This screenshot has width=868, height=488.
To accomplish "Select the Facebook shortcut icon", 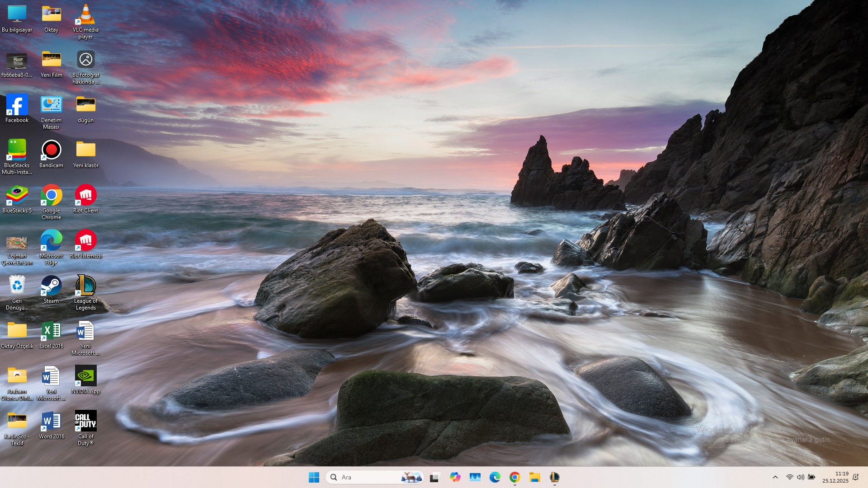I will tap(17, 109).
